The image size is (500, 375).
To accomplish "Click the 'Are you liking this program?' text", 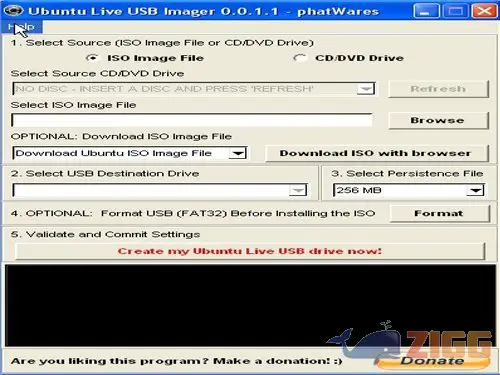I will [110, 361].
